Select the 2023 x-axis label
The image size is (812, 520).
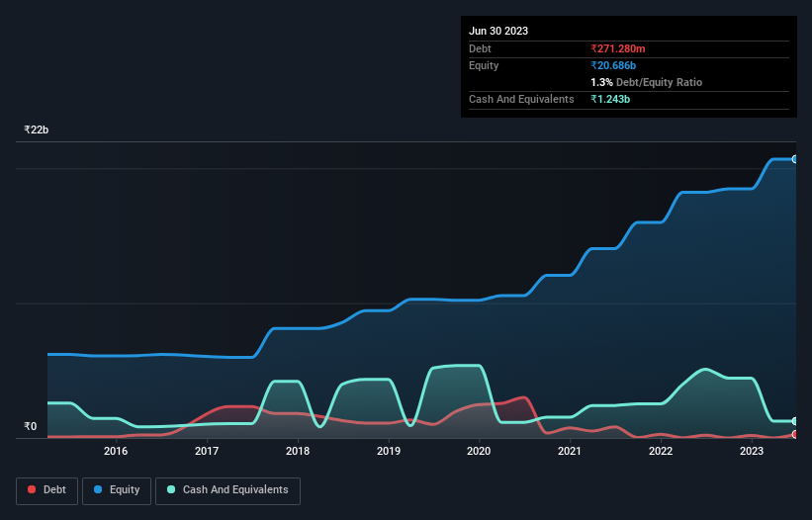click(x=752, y=451)
